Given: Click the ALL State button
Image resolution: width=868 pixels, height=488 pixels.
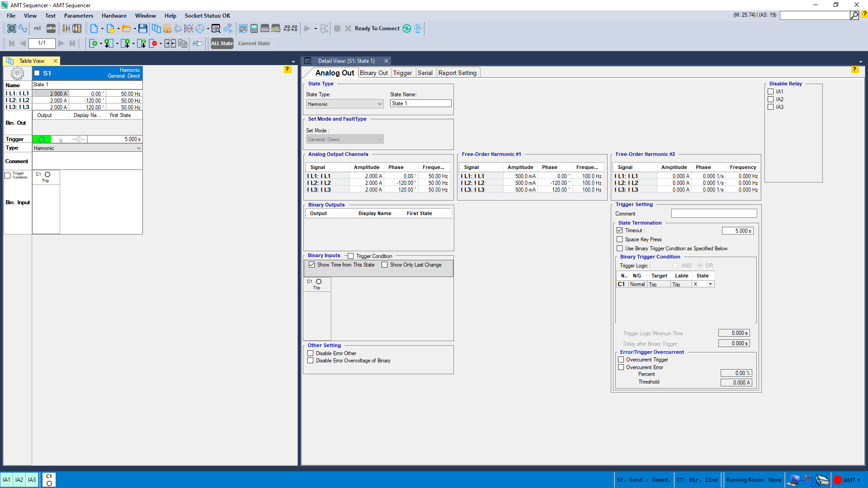Looking at the screenshot, I should (222, 43).
